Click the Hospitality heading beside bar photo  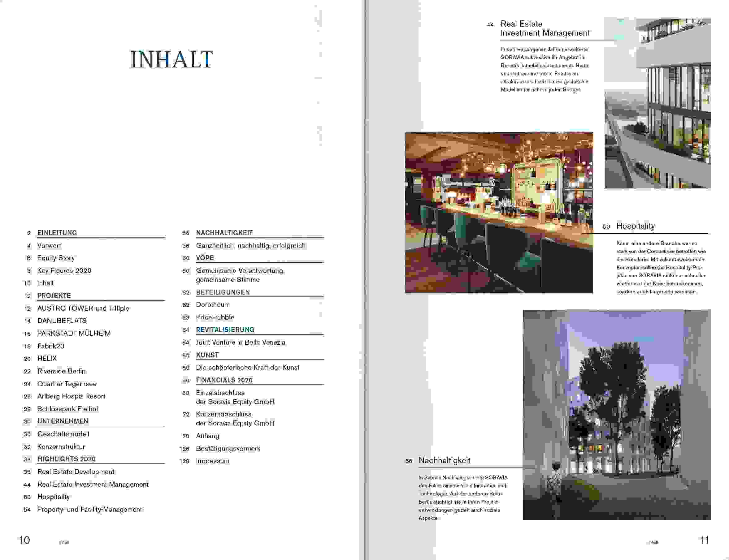pyautogui.click(x=636, y=226)
